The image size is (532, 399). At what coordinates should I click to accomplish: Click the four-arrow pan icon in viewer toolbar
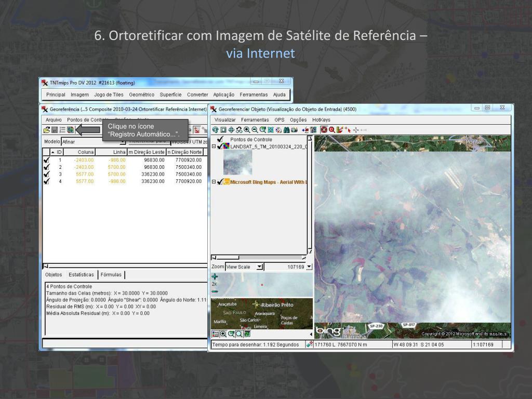(x=231, y=130)
